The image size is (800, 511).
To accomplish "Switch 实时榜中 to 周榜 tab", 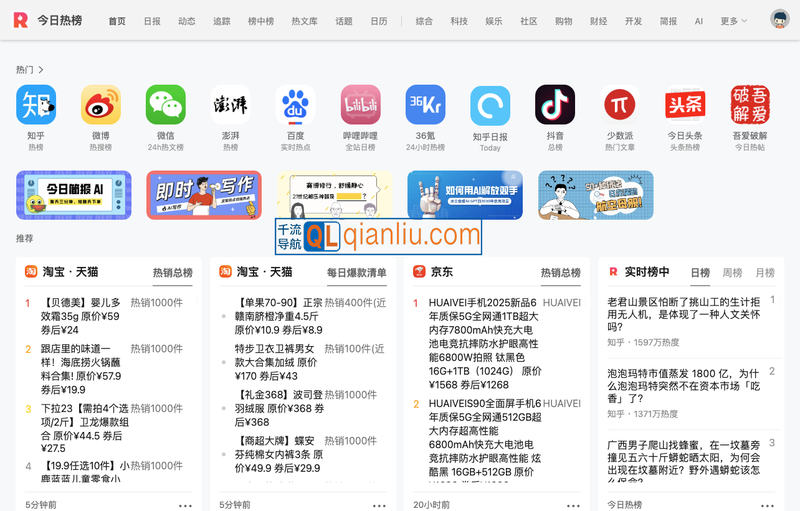I will point(732,273).
